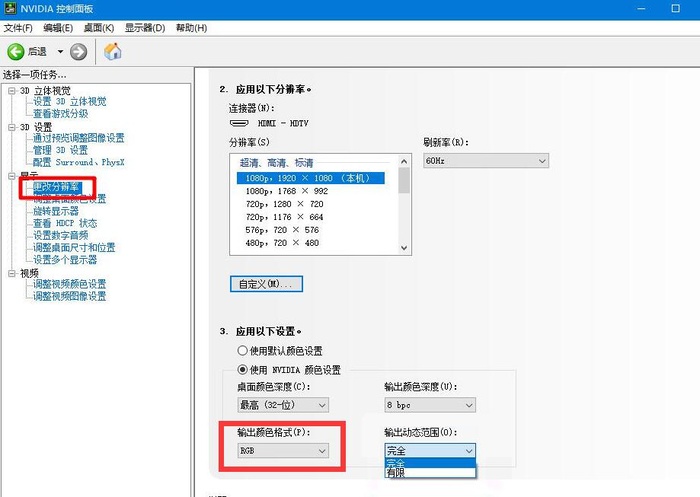Click the 输出动态范围 完全 combo box

click(430, 451)
